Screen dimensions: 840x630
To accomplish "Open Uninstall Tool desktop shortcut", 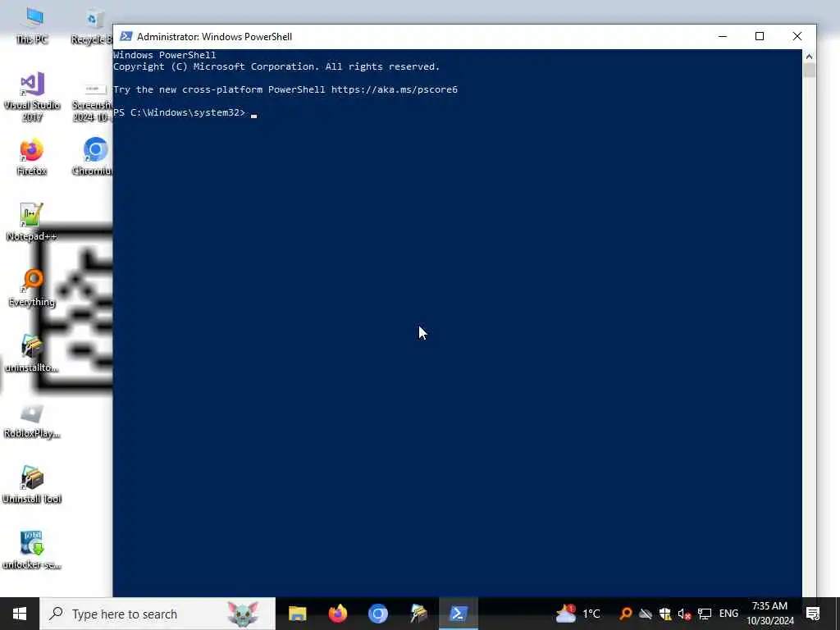I will point(32,485).
